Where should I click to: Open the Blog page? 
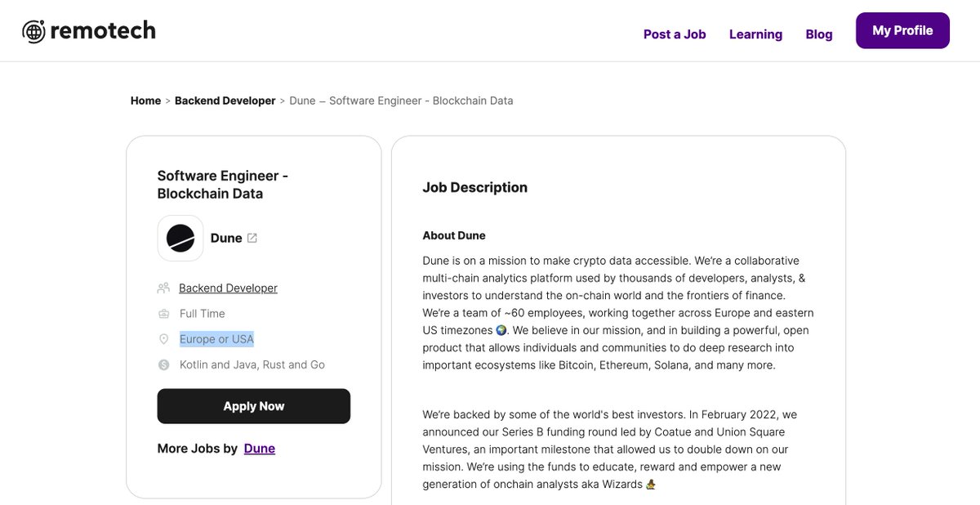tap(819, 34)
